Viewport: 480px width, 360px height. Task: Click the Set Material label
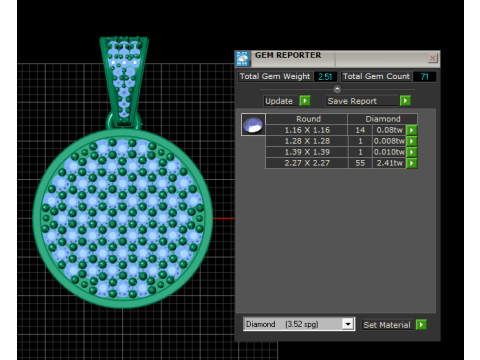387,325
